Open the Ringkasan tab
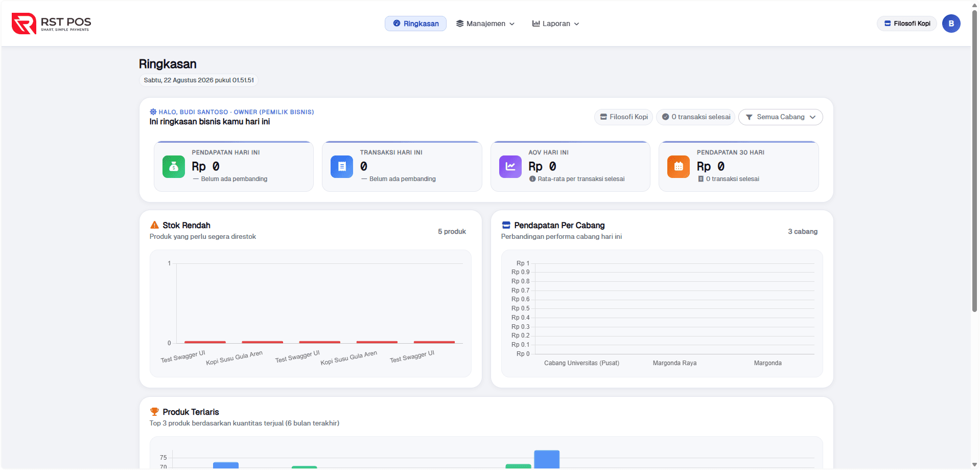980x470 pixels. click(415, 24)
